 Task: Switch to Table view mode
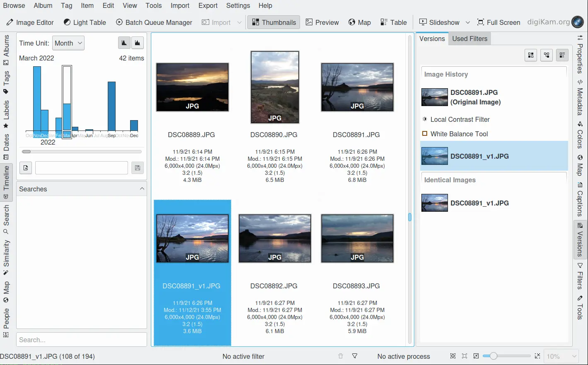pyautogui.click(x=394, y=22)
